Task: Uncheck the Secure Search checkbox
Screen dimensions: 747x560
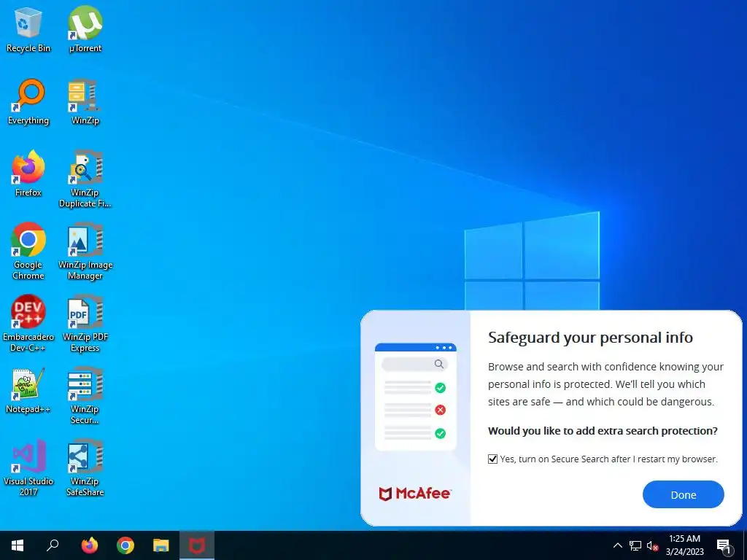Action: [492, 459]
